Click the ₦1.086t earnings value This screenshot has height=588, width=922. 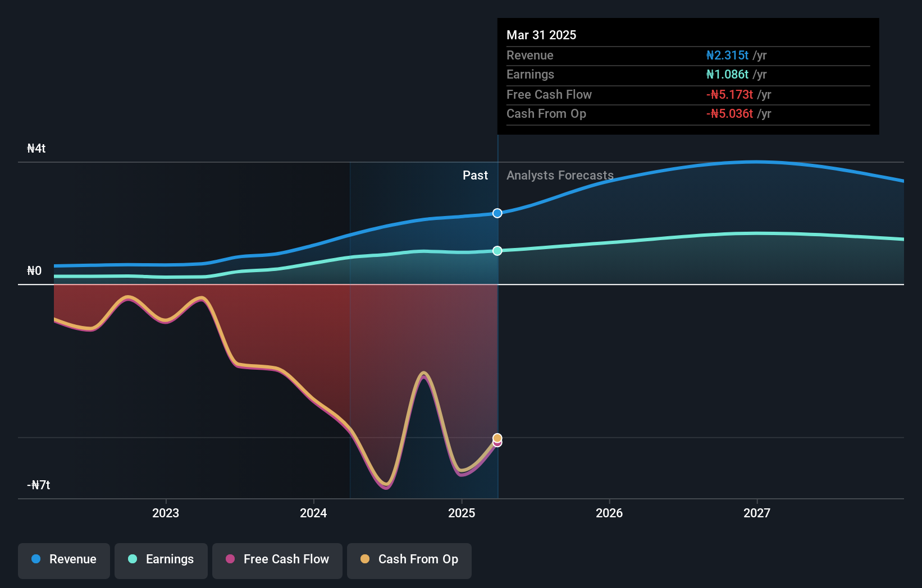727,74
